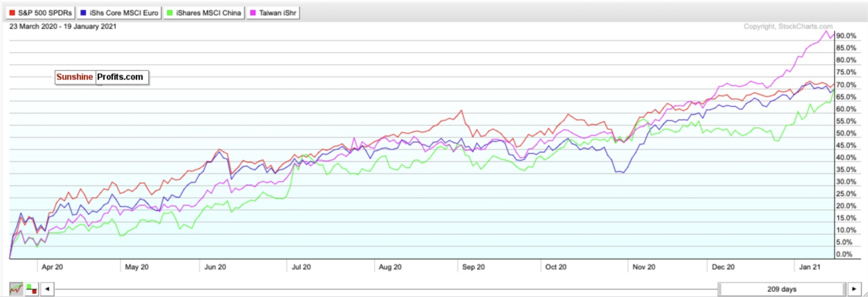Click the 10.0% axis label
868x297 pixels.
(x=846, y=230)
